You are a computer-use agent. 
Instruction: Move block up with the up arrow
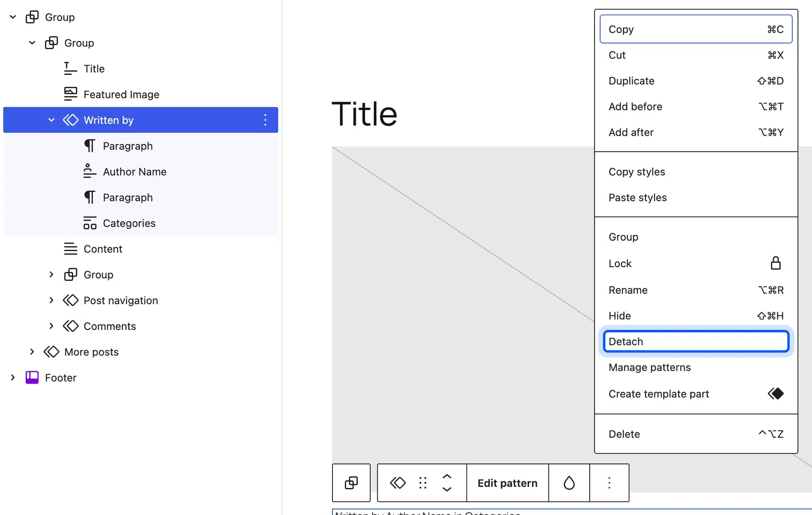click(x=447, y=477)
